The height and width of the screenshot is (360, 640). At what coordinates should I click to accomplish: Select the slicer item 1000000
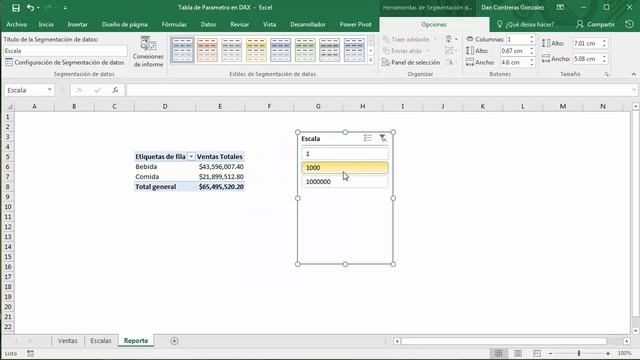[x=344, y=182]
